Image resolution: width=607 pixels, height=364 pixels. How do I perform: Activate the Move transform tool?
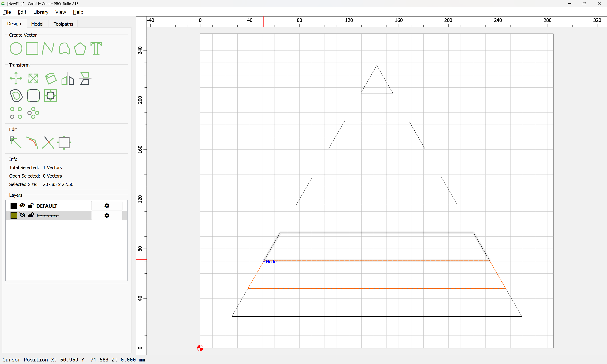click(16, 79)
